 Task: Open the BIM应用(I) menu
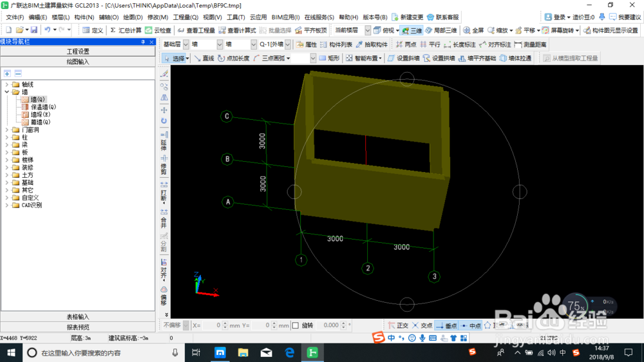click(x=285, y=17)
